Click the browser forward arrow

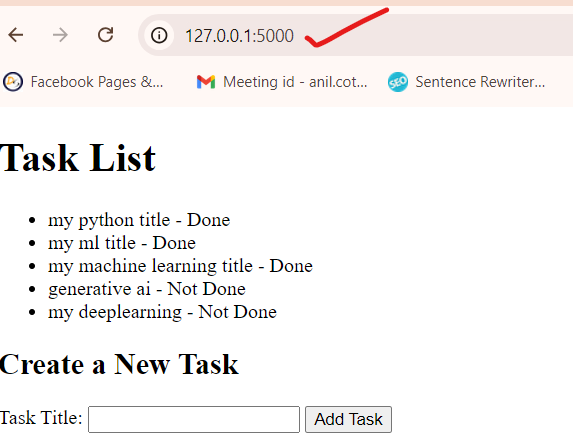click(60, 35)
